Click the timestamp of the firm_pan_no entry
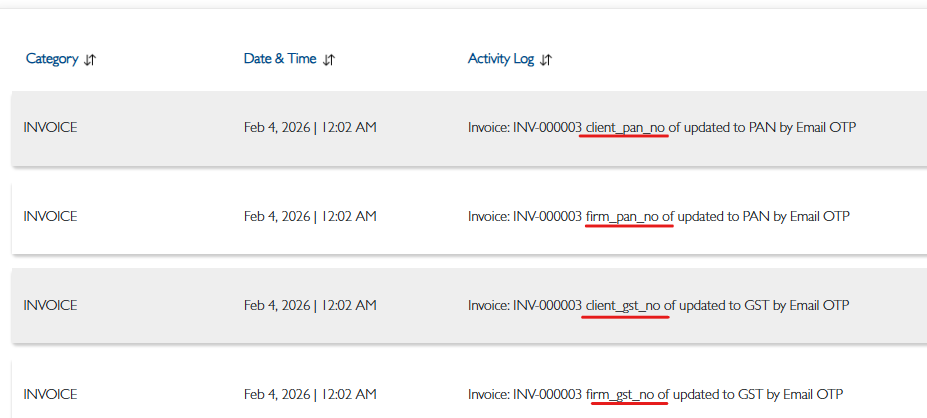 [x=310, y=216]
